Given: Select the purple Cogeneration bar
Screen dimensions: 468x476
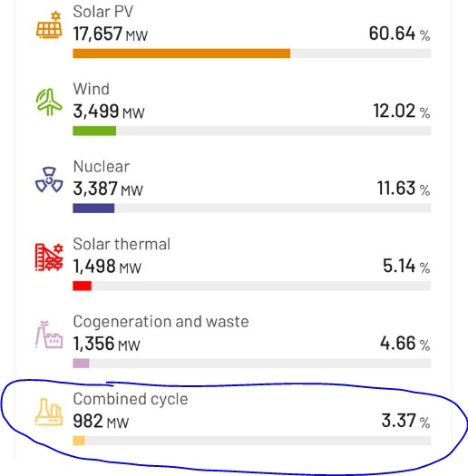Looking at the screenshot, I should [x=81, y=363].
